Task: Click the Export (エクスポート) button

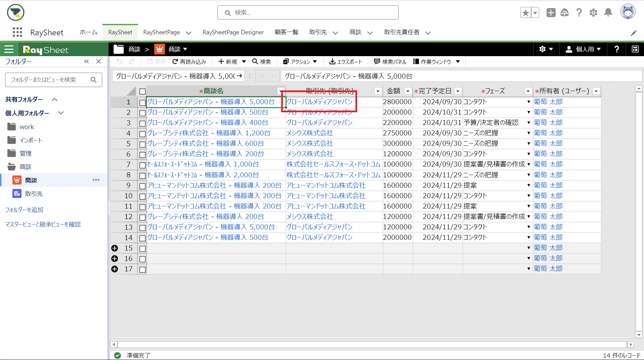Action: (x=346, y=62)
